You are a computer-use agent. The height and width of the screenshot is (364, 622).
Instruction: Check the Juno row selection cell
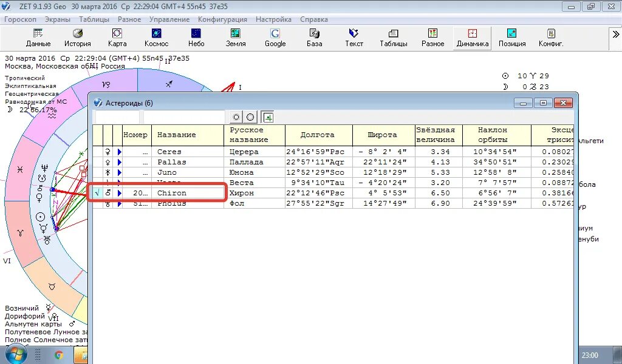98,172
